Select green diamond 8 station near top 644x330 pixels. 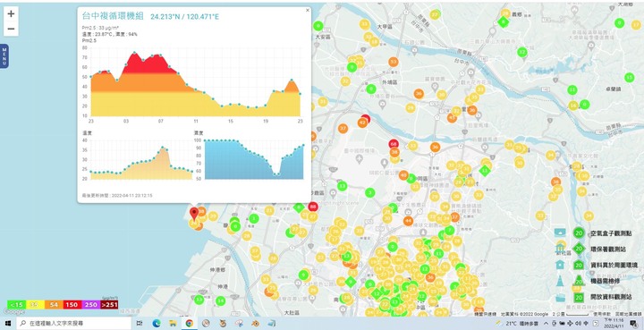point(503,21)
